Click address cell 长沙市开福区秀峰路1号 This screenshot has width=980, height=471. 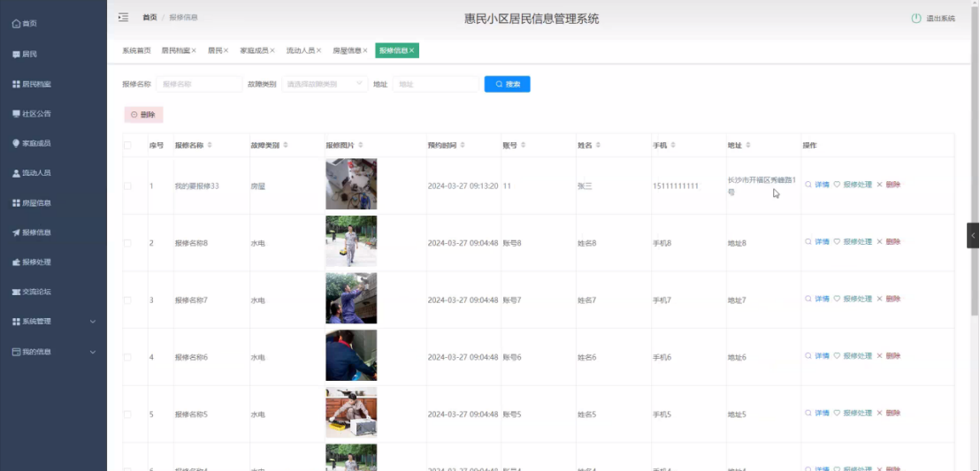[762, 186]
